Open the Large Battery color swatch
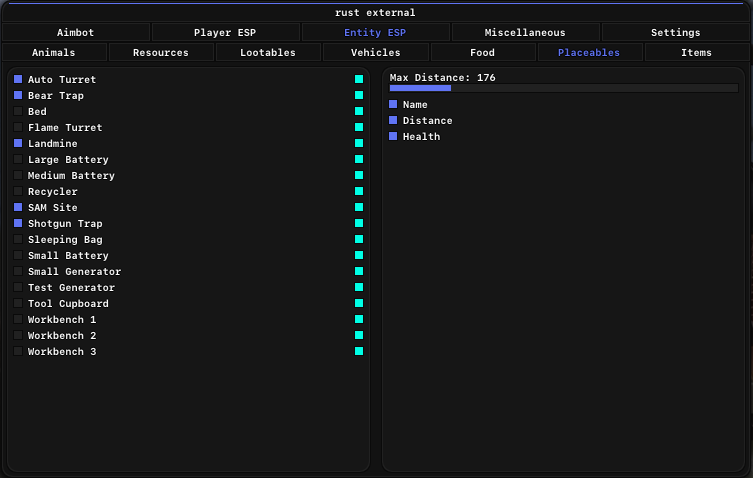 click(x=359, y=159)
